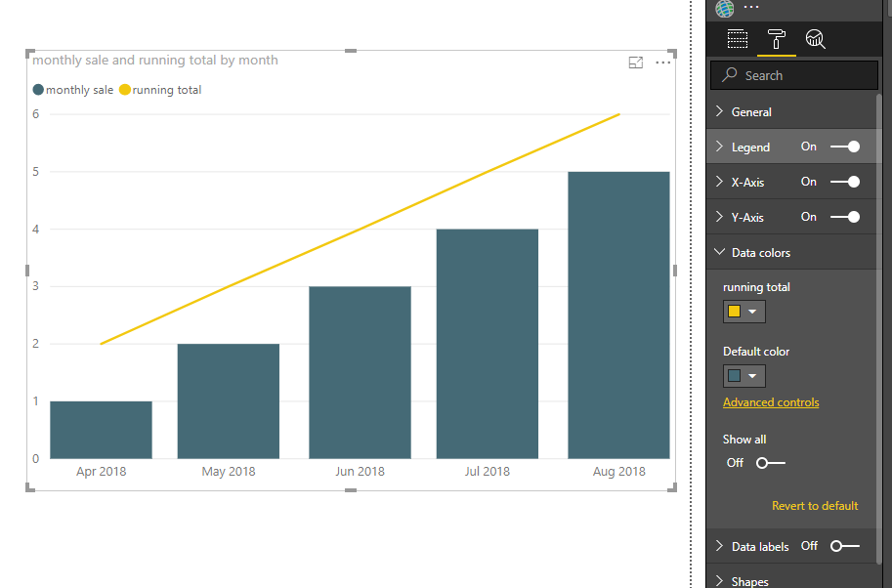Screen dimensions: 892x588
Task: Click the y-axis value 6
Action: coord(36,113)
